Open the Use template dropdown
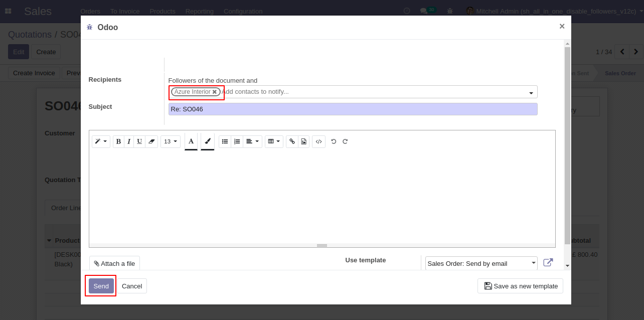Screen dimensions: 644x320 pos(481,263)
